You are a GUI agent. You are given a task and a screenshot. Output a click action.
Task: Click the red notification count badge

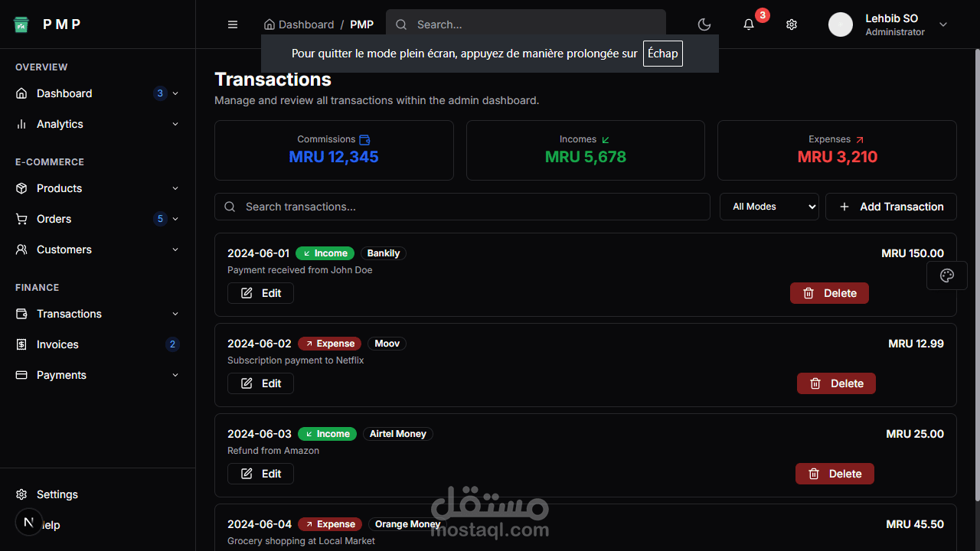click(x=762, y=15)
